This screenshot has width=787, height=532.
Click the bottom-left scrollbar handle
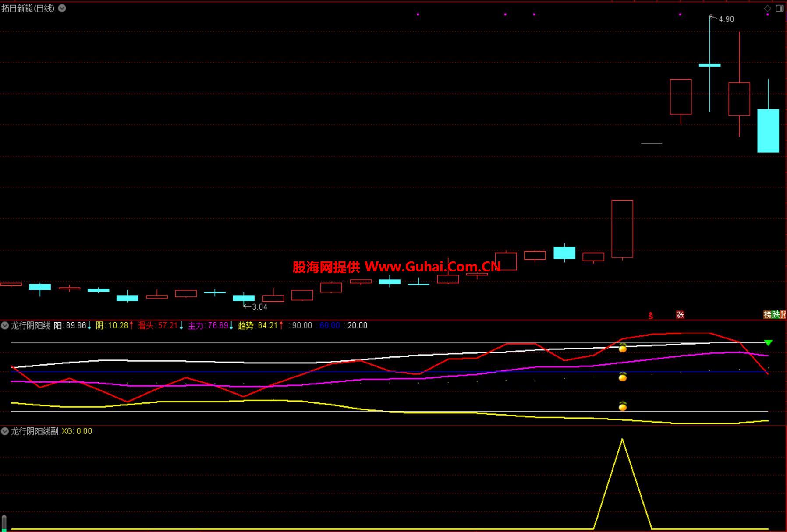4,523
